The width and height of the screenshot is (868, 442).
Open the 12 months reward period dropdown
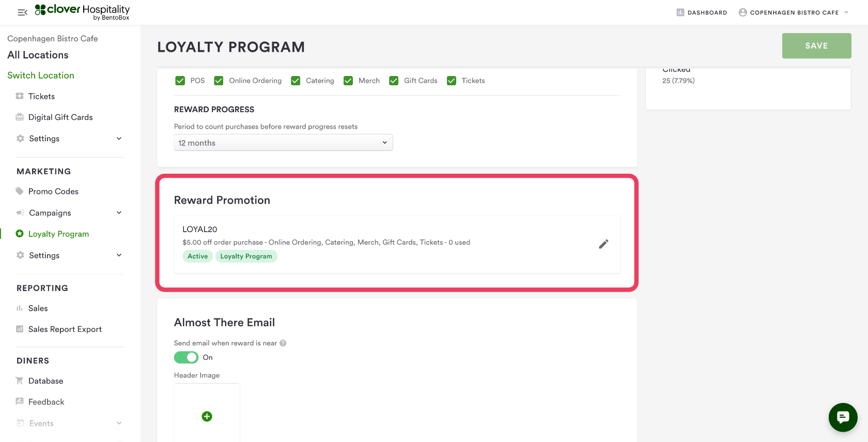(283, 143)
